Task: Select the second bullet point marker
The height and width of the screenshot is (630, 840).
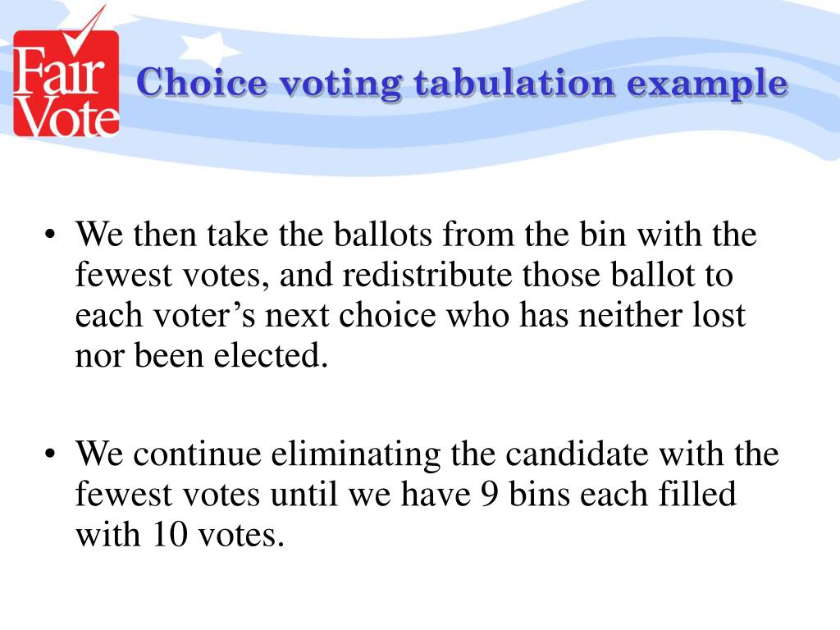Action: pos(50,454)
